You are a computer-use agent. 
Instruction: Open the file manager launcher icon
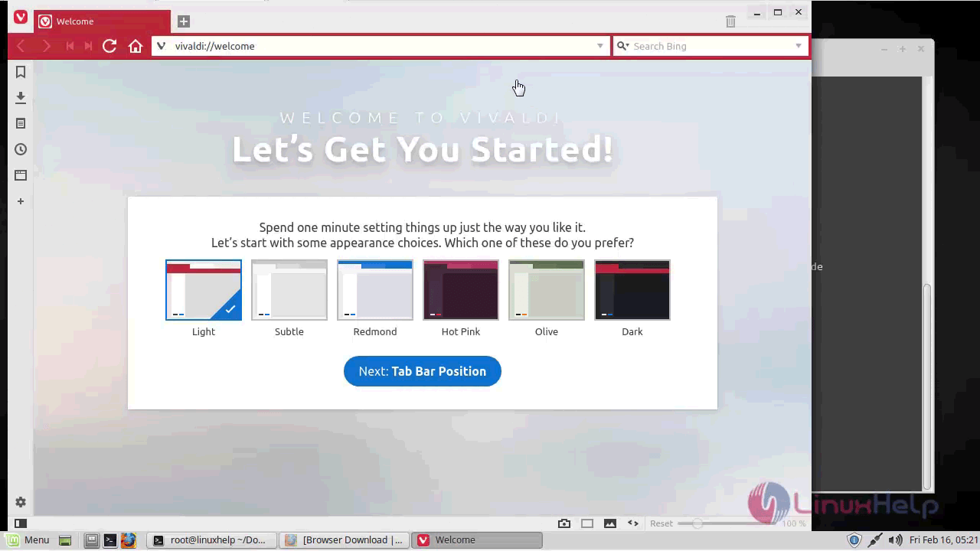[91, 540]
